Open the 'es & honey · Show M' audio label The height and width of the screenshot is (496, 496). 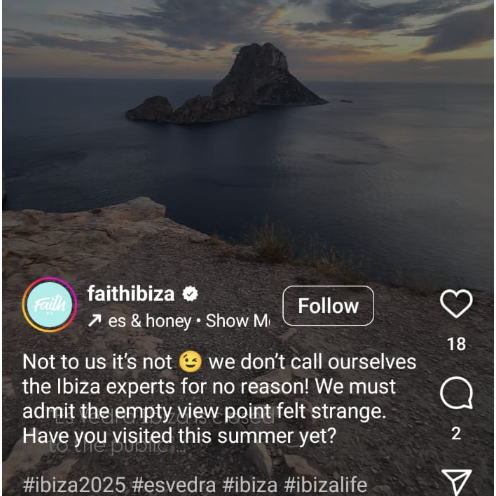(189, 321)
